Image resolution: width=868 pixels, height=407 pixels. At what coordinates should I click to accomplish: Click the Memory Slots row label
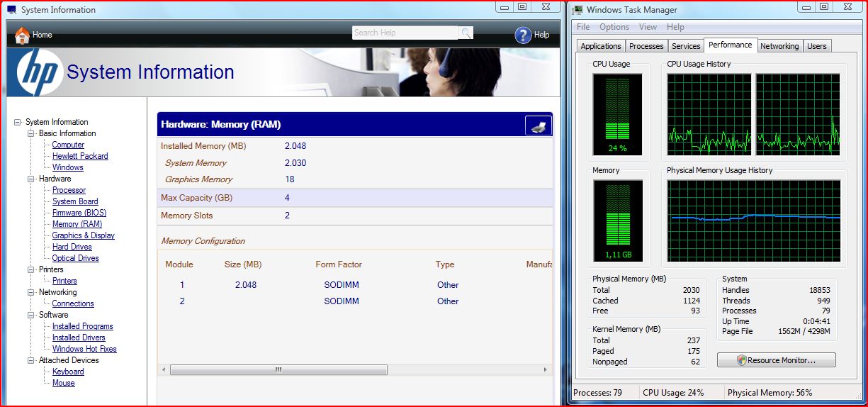187,216
